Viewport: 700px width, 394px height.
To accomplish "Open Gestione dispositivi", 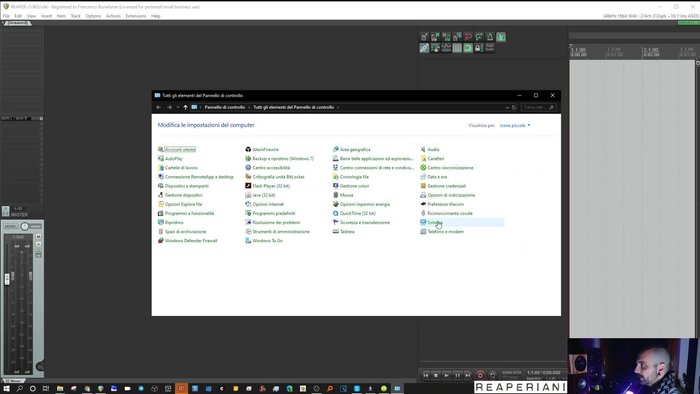I will [180, 195].
